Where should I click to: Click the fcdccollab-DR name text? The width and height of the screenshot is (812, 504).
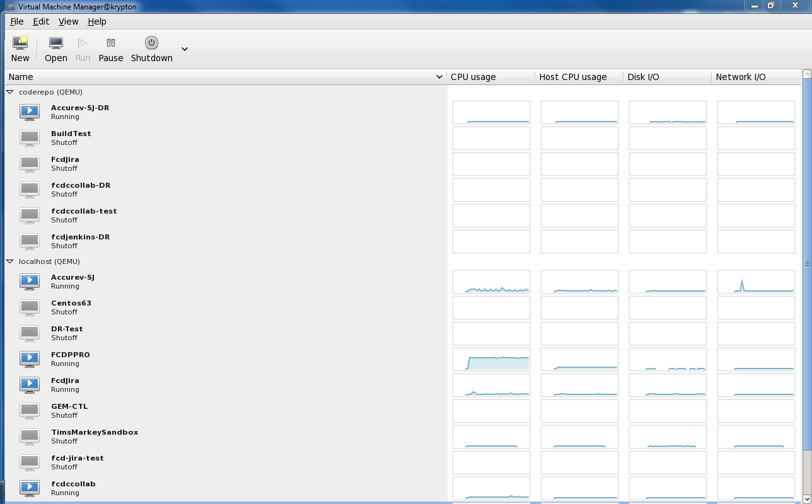point(81,185)
